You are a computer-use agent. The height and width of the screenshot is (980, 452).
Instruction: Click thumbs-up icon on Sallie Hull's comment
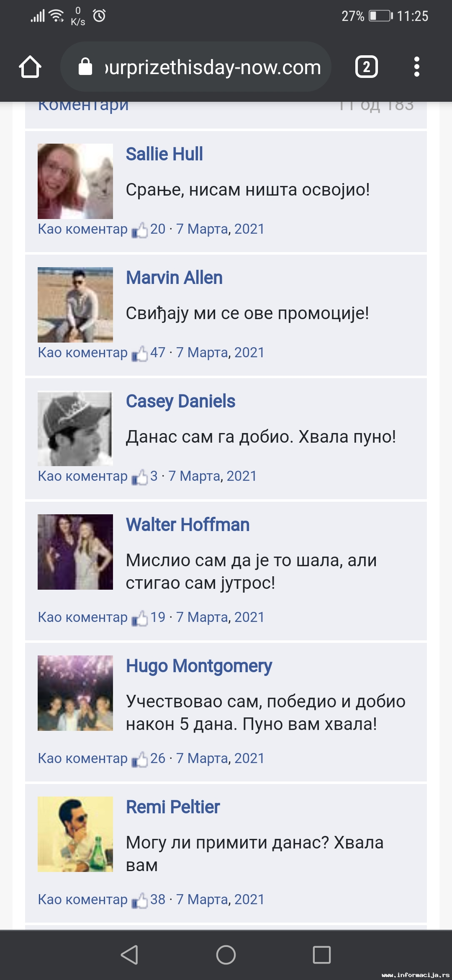[x=139, y=230]
